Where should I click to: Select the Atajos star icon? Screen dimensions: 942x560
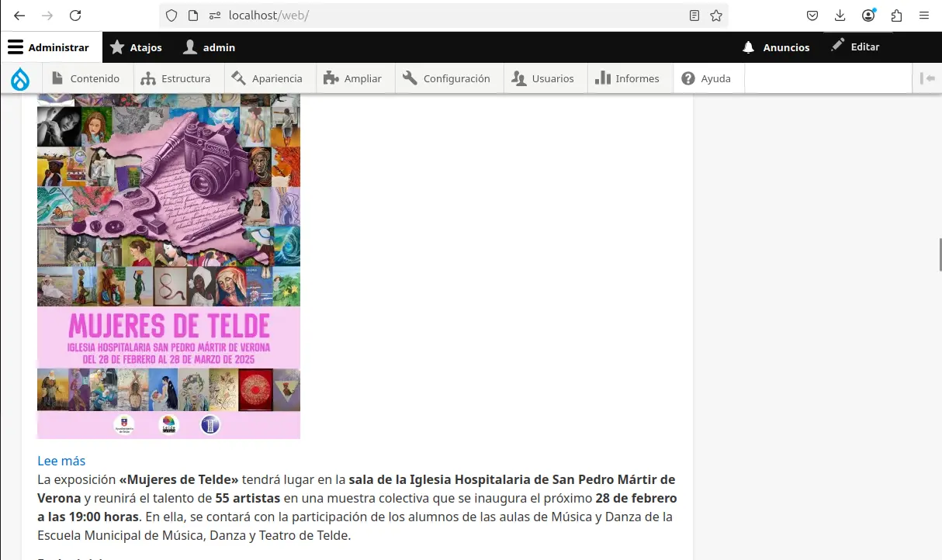[116, 47]
